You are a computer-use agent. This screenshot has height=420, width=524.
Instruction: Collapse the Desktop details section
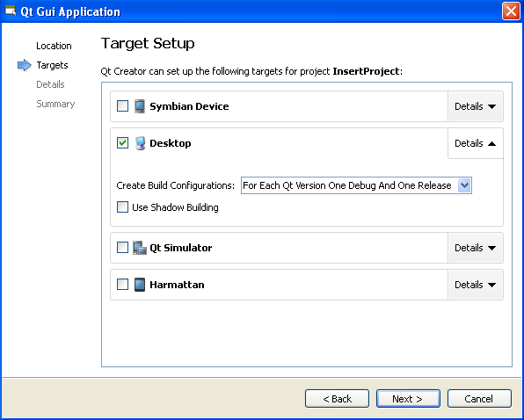pyautogui.click(x=476, y=143)
